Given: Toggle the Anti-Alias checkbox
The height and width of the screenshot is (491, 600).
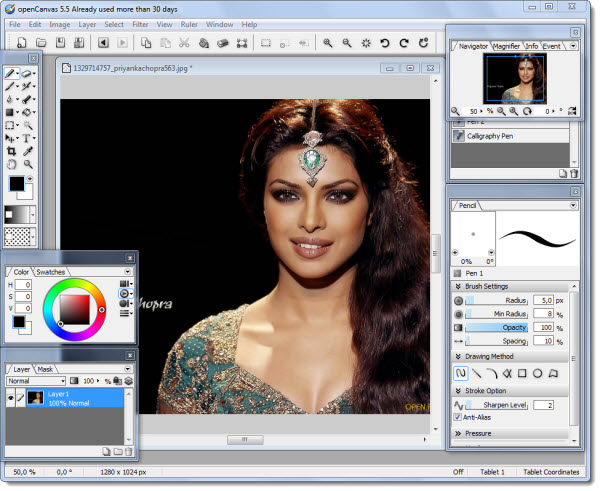Looking at the screenshot, I should point(457,417).
